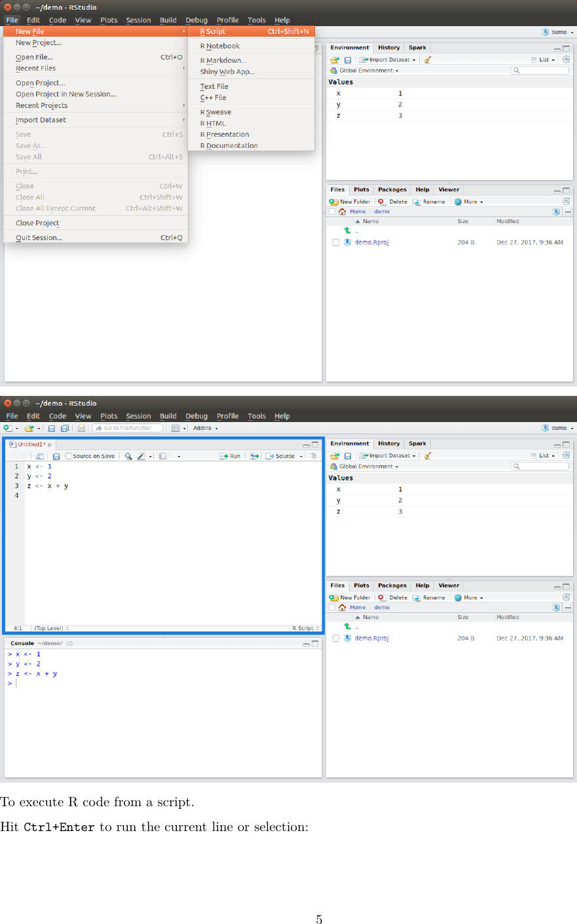577x924 pixels.
Task: Tick the select-all checkbox beside Home in the script window
Action: (332, 607)
